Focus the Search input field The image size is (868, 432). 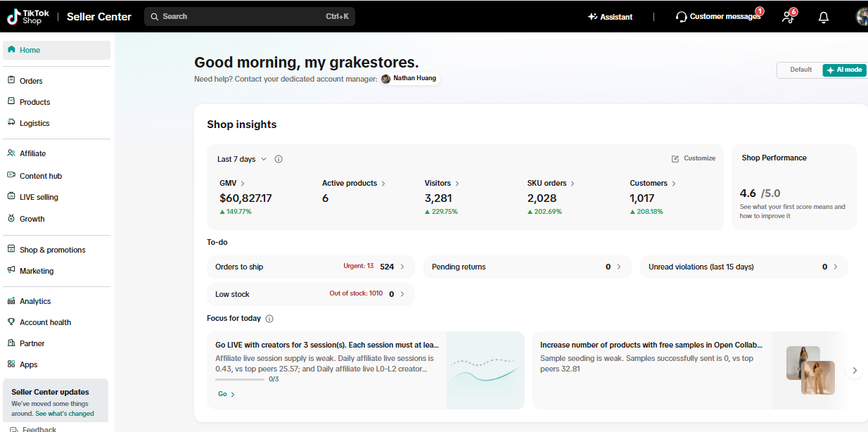pos(250,17)
